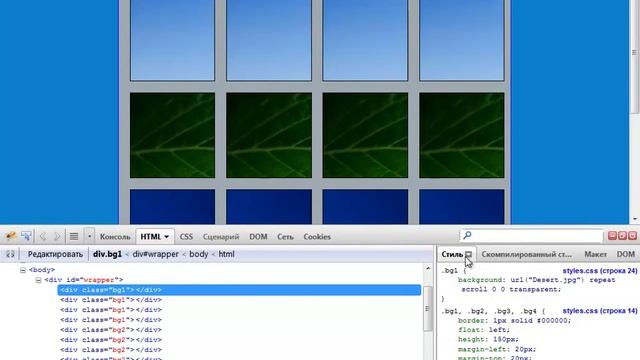Click the HTML panel vertical scrollbar thumb
This screenshot has width=640, height=360.
[x=428, y=309]
